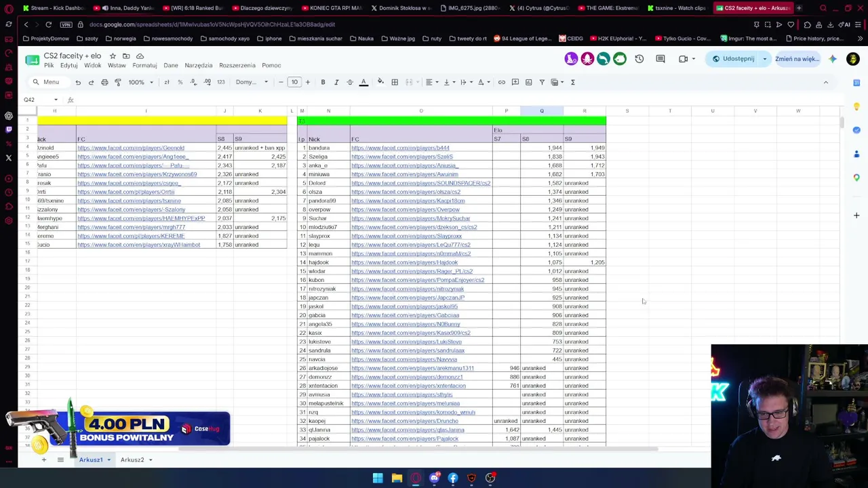The height and width of the screenshot is (488, 868).
Task: Open the Wstaw menu
Action: [x=117, y=66]
